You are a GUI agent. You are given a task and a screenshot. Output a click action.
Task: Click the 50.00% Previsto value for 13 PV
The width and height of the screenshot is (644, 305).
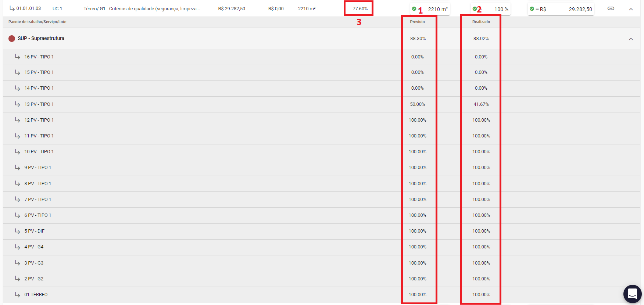click(418, 104)
